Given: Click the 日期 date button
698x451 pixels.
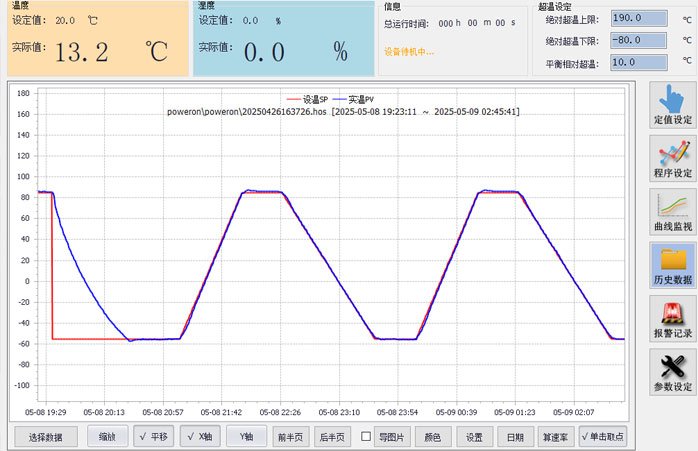Looking at the screenshot, I should pos(515,437).
